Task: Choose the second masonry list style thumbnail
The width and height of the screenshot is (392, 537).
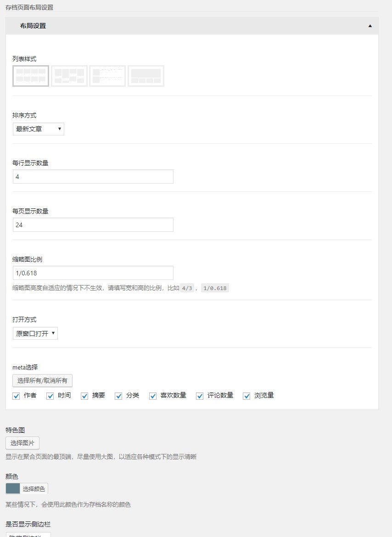Action: (69, 76)
